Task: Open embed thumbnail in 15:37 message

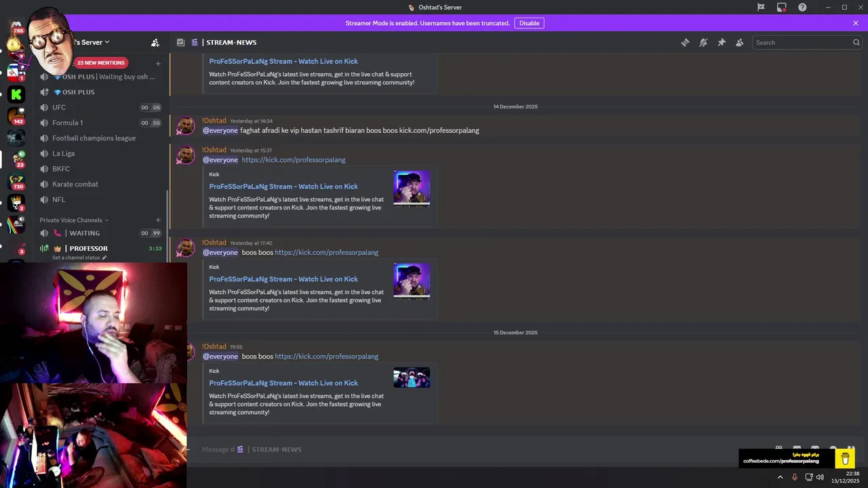Action: coord(412,188)
